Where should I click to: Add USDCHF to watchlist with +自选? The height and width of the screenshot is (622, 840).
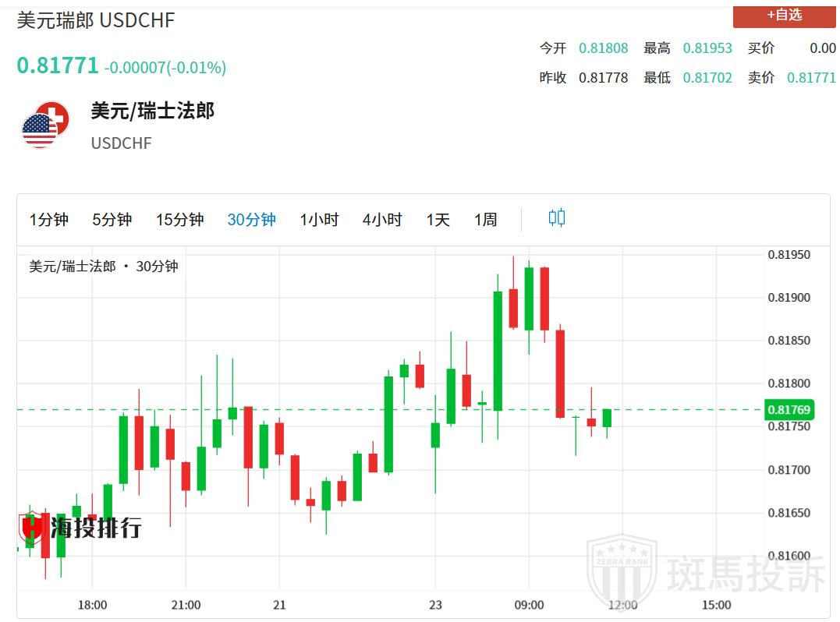(783, 15)
